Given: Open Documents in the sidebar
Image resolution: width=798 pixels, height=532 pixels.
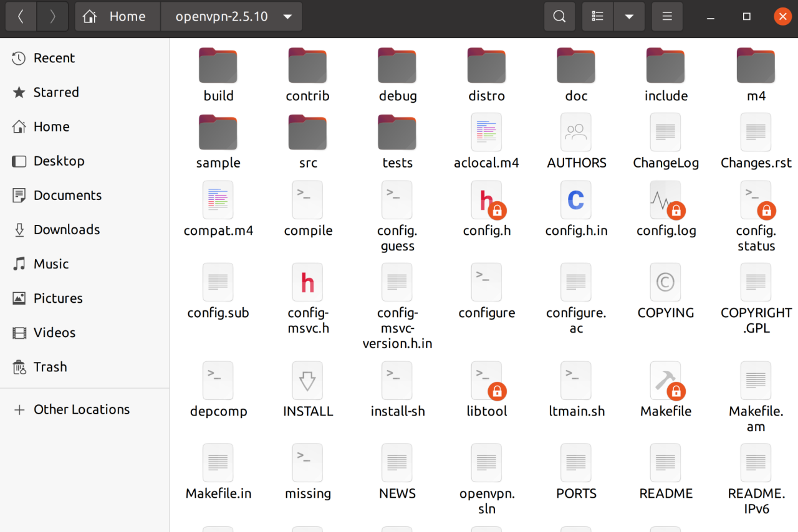Looking at the screenshot, I should click(x=85, y=195).
